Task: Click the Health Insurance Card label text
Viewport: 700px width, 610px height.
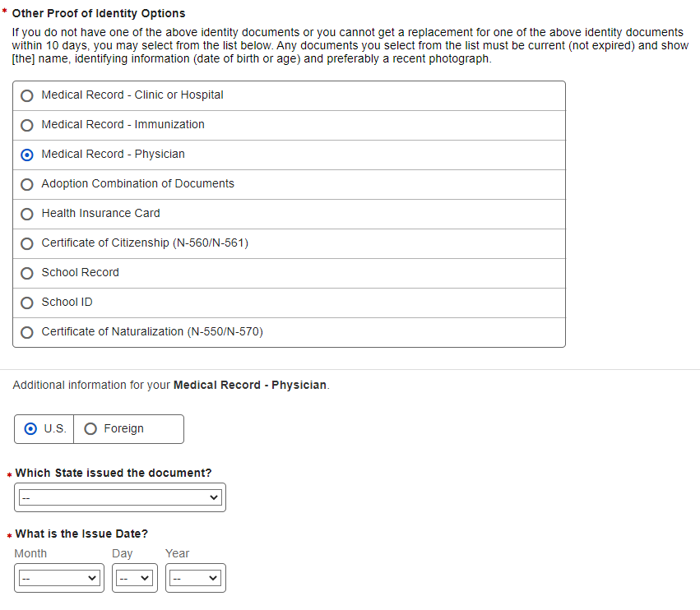Action: point(100,213)
